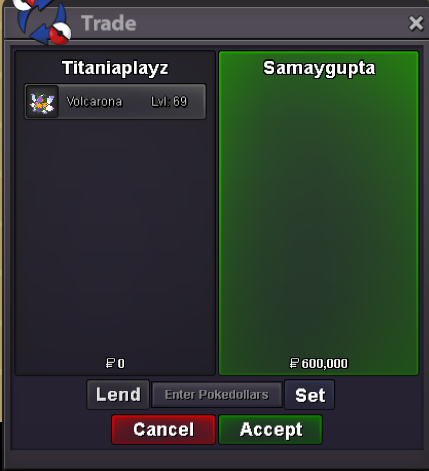Viewport: 429px width, 471px height.
Task: Click the Pokedollar symbol beside 600,000
Action: (x=294, y=363)
